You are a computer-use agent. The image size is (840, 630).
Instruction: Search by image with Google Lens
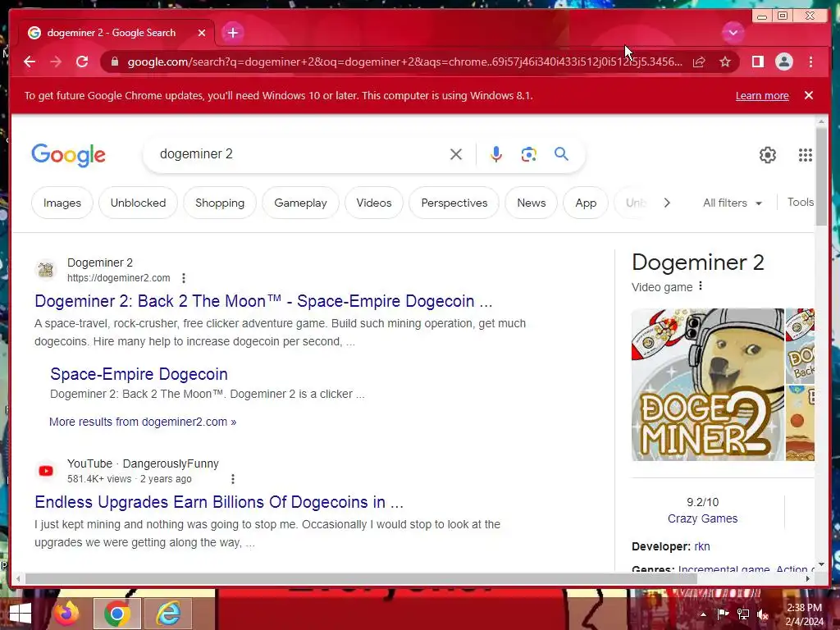(529, 154)
